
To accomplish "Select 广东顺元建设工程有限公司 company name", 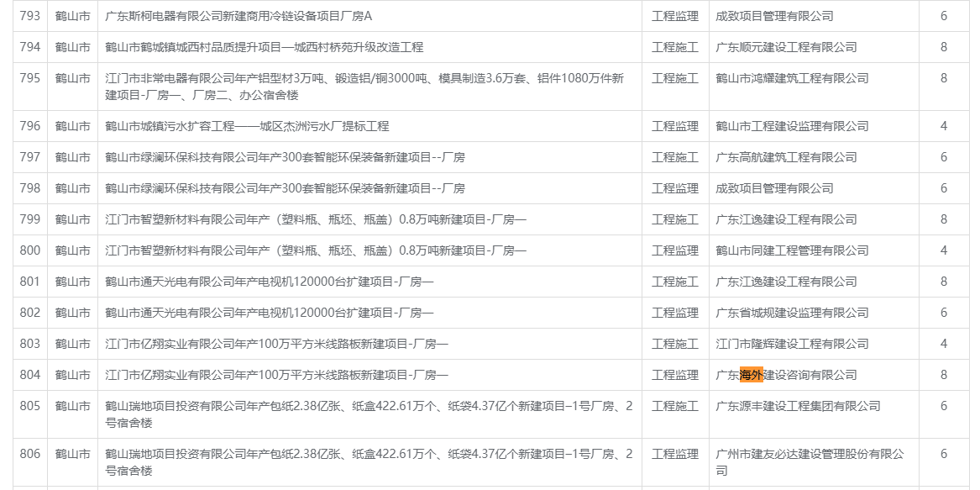I will pos(786,48).
